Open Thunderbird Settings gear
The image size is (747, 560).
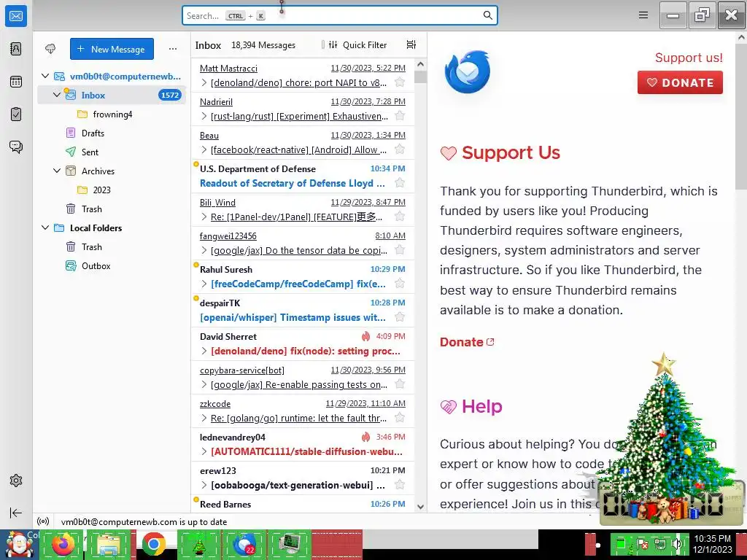click(16, 481)
